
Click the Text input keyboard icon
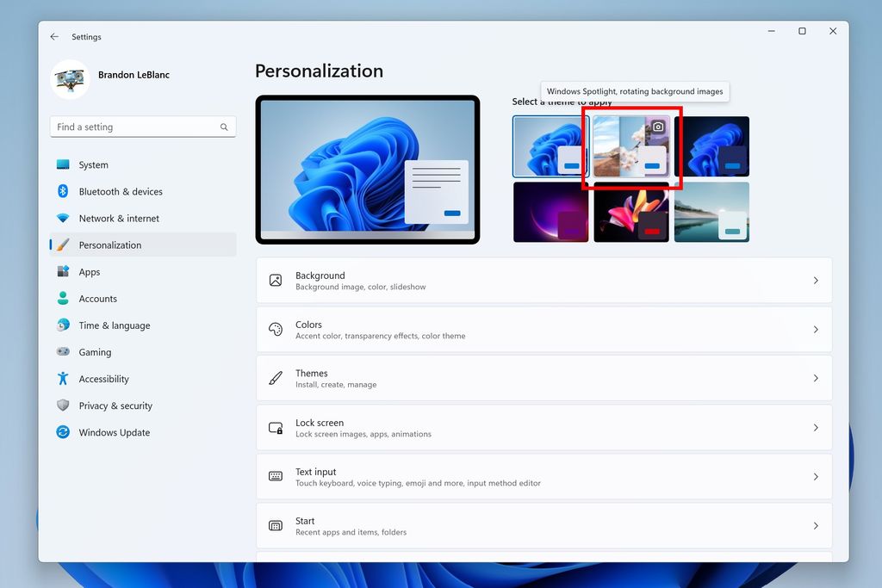tap(276, 476)
